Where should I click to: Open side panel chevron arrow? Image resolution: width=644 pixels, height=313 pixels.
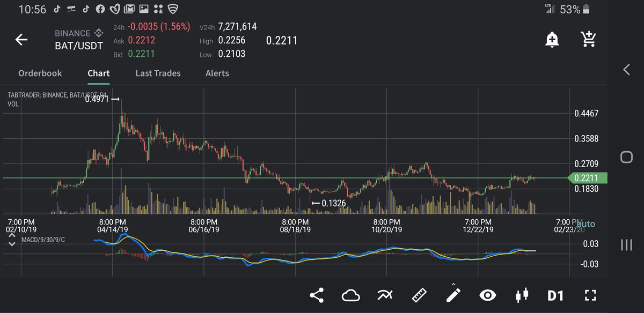tap(626, 70)
